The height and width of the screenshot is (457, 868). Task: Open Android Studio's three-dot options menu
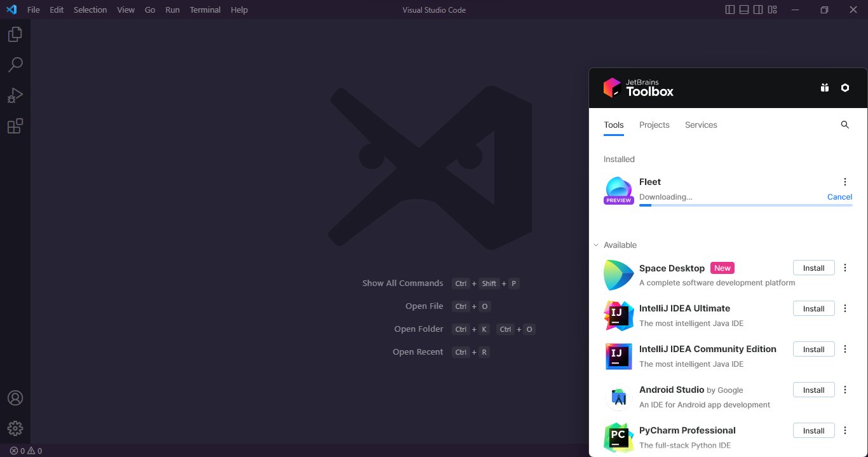[845, 390]
